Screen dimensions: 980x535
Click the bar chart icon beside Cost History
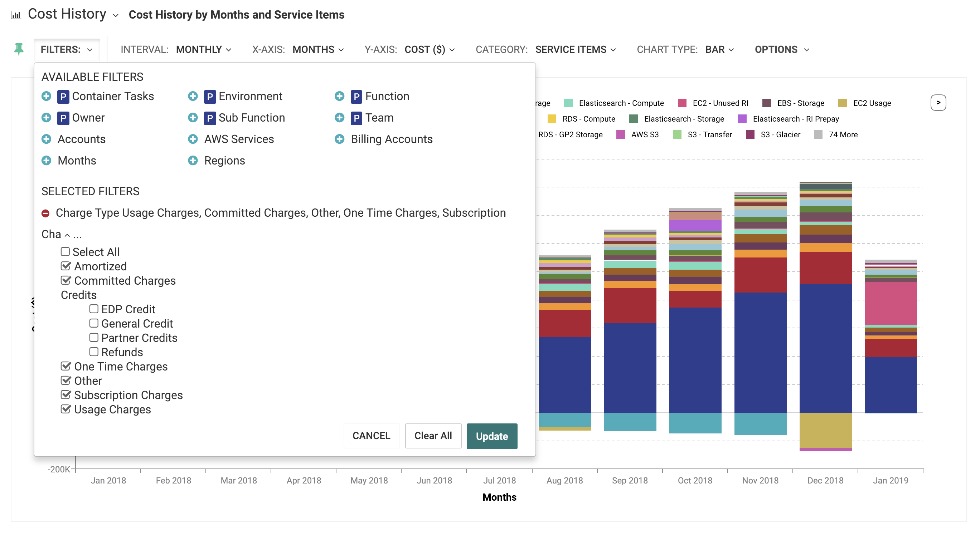point(16,15)
